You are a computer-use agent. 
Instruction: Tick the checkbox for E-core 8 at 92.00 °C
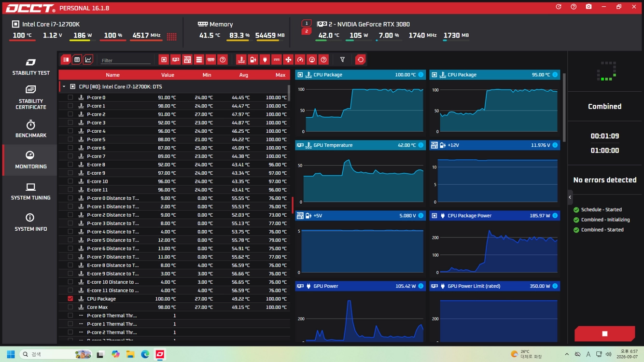[x=70, y=165]
